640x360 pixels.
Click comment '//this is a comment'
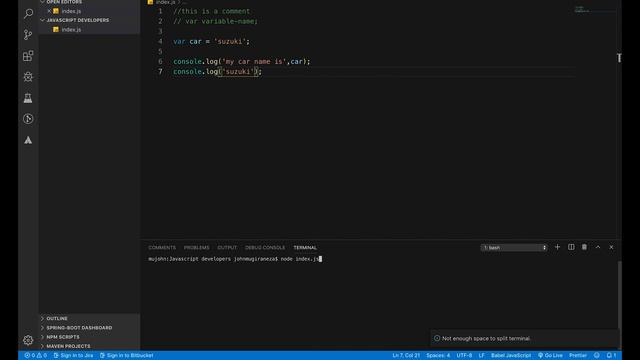click(211, 11)
